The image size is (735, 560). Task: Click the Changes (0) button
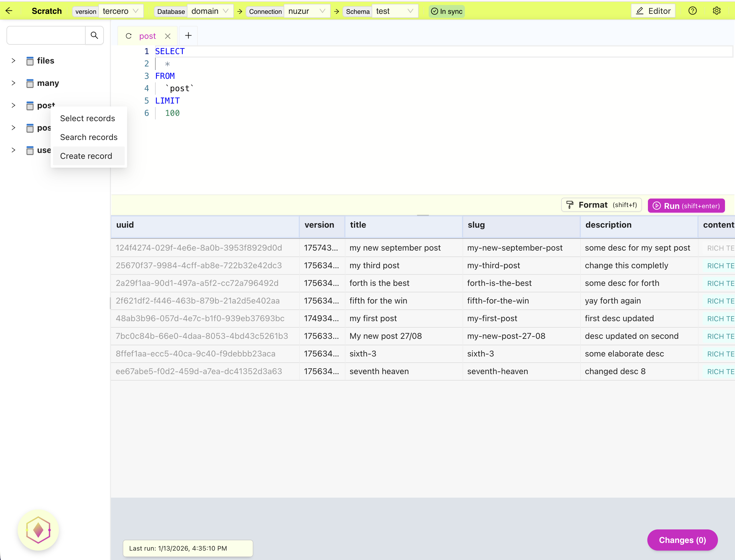682,540
